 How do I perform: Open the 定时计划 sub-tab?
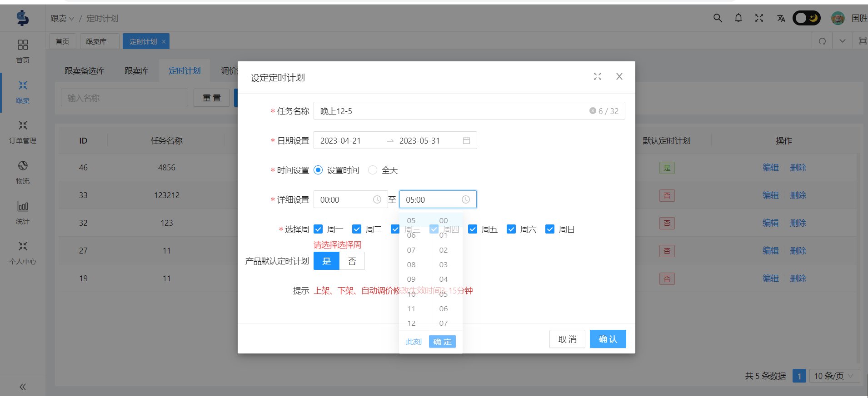[x=185, y=70]
